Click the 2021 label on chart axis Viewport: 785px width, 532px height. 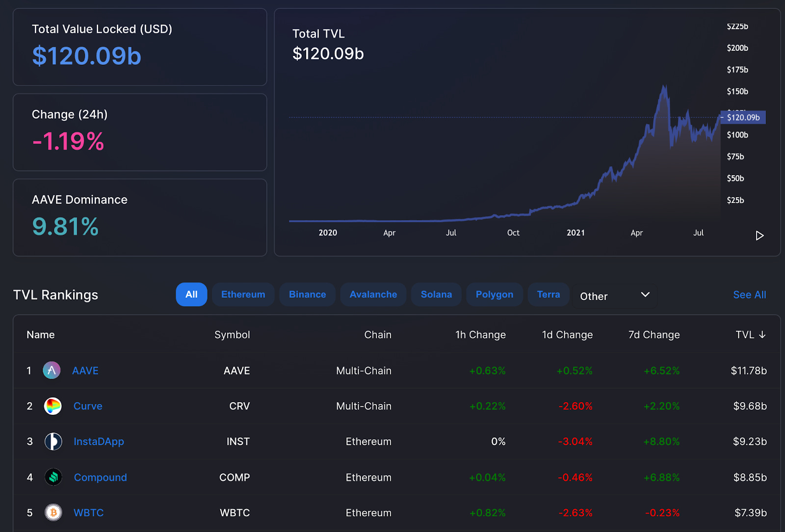coord(576,233)
